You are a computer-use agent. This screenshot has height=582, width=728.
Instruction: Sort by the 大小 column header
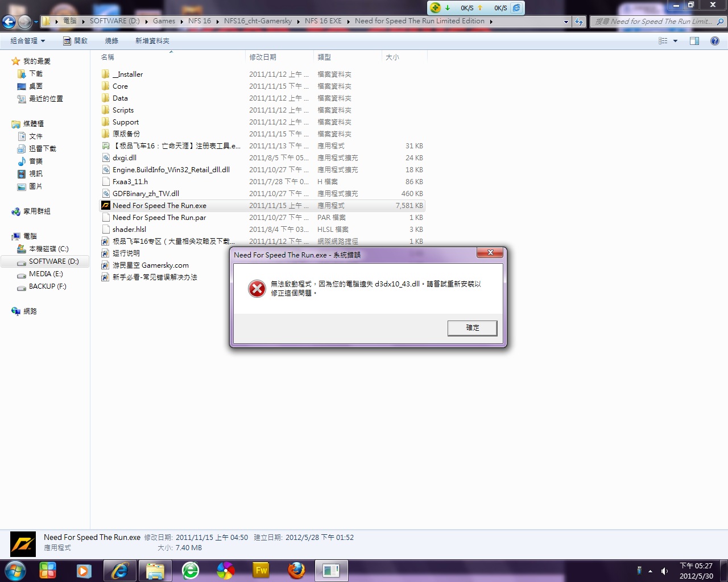404,57
